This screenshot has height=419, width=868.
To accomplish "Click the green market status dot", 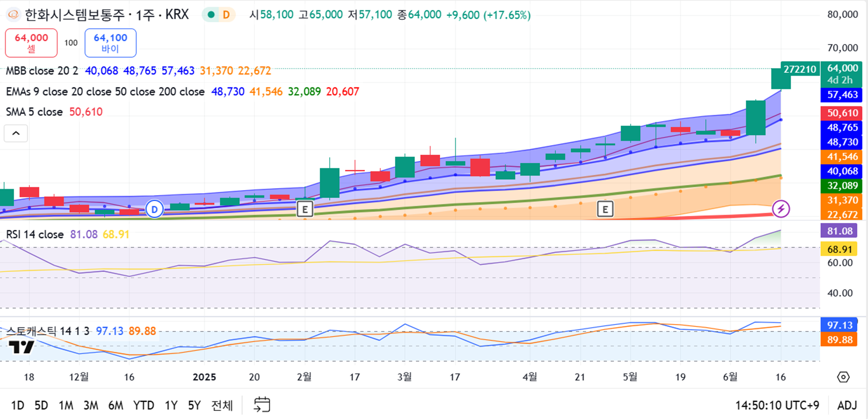I will pos(211,15).
